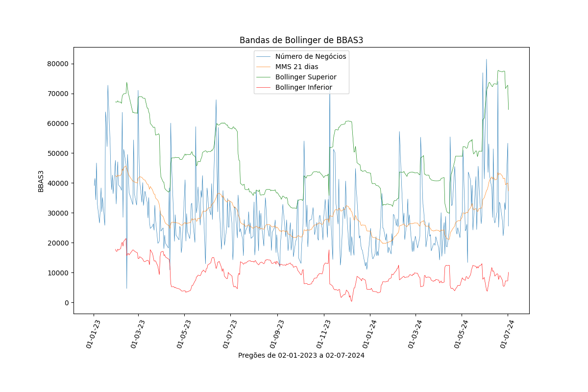The width and height of the screenshot is (588, 392).
Task: Click the green line sample beside 'Bollinger Superior'
Action: (264, 77)
